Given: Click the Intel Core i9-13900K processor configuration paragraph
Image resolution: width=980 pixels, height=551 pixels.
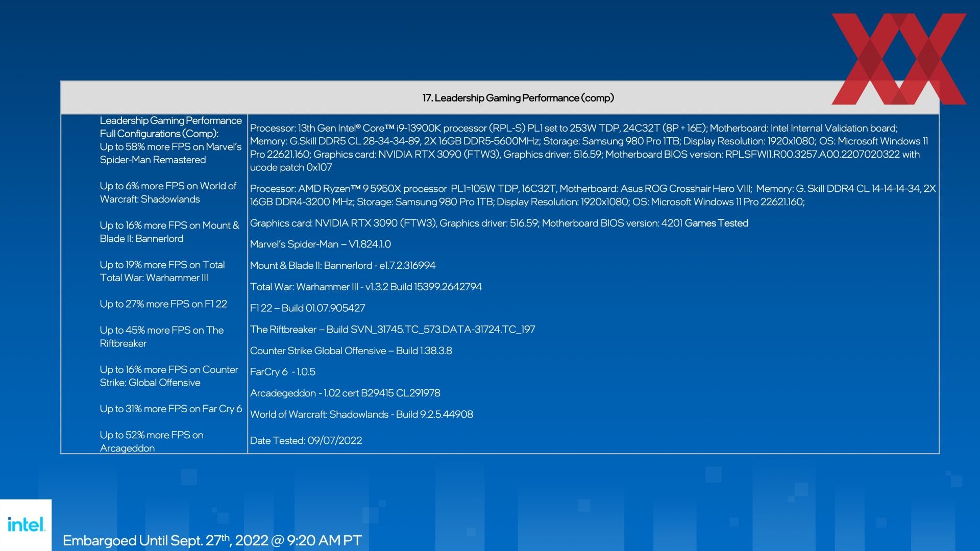Looking at the screenshot, I should tap(589, 147).
